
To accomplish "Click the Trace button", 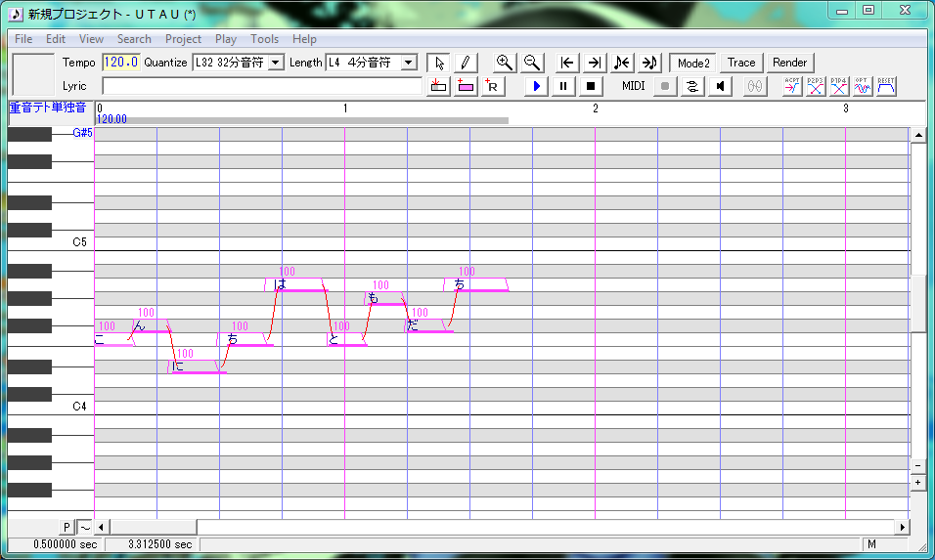I will (x=741, y=63).
